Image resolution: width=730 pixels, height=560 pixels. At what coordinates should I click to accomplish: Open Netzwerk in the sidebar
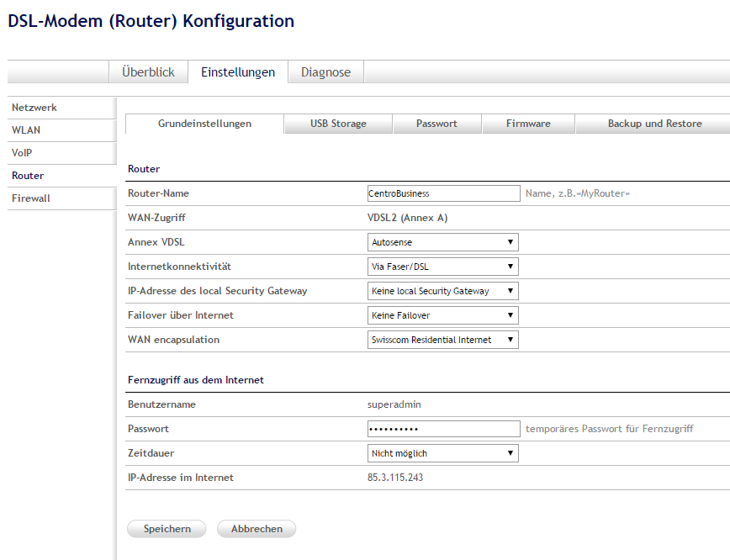click(x=34, y=108)
